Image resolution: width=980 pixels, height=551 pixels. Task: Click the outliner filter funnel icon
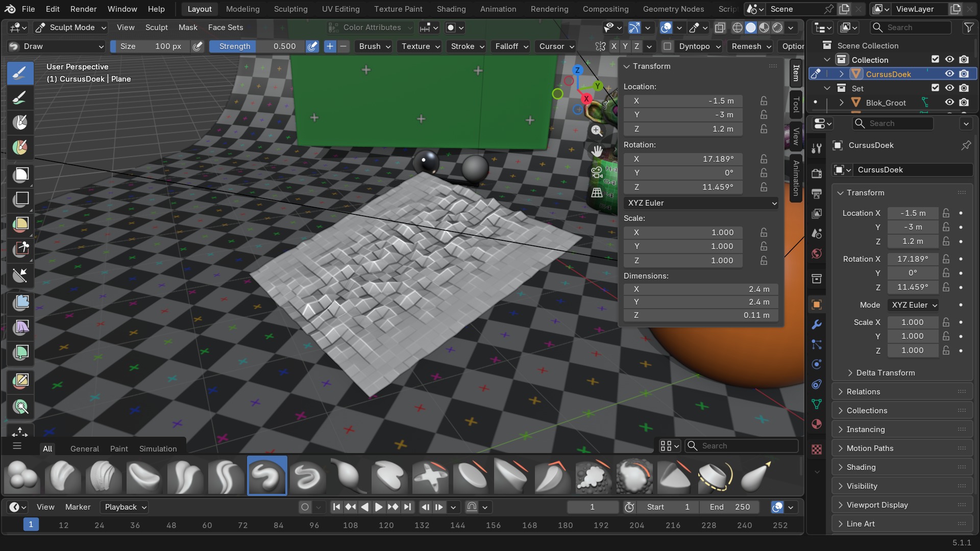pos(968,28)
